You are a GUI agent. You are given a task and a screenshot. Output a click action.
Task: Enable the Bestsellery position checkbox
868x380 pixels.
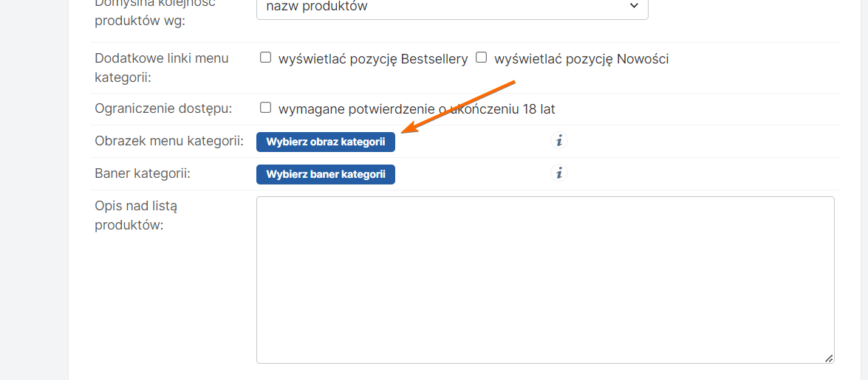(266, 58)
